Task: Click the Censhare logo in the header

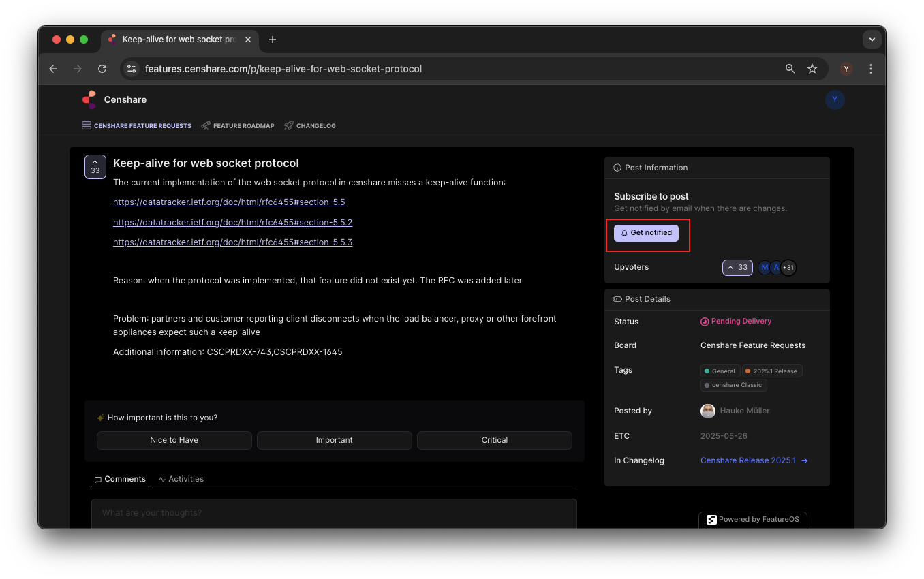Action: [x=89, y=99]
